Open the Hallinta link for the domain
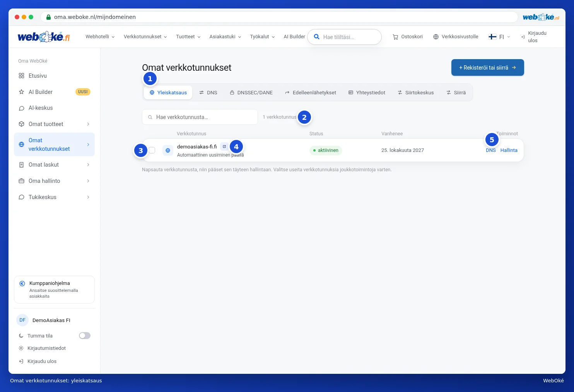574x392 pixels. [x=509, y=150]
